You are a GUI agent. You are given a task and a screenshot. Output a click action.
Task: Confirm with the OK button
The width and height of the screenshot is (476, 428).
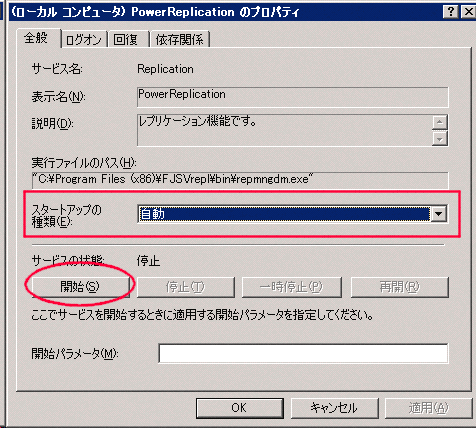tap(240, 408)
